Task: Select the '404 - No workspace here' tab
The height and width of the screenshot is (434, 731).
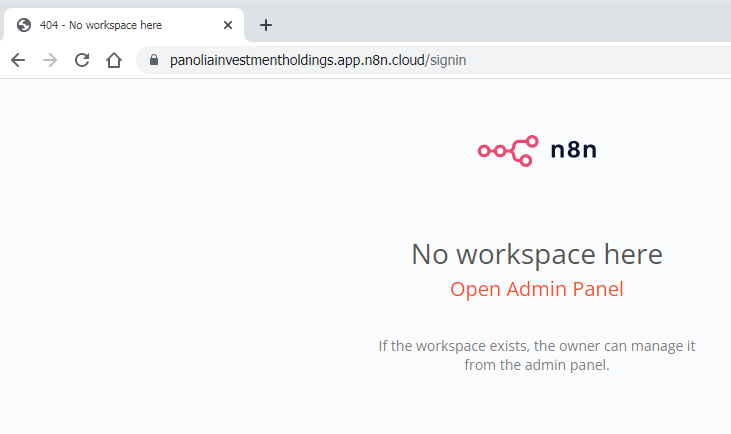Action: [124, 25]
